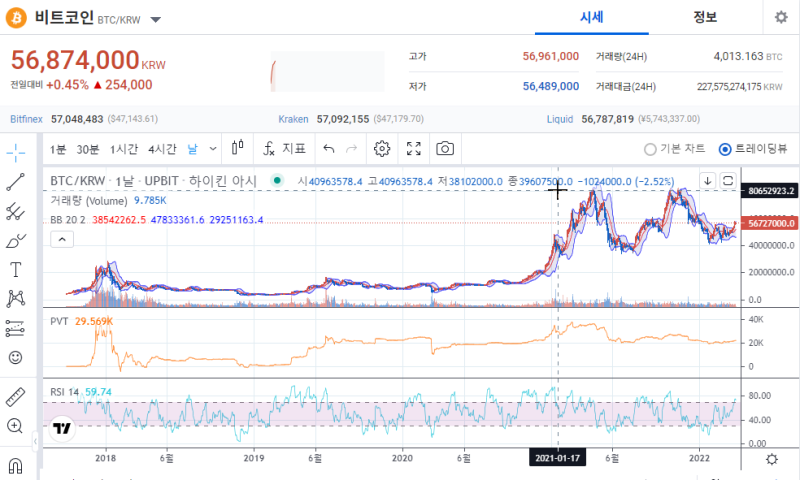This screenshot has width=800, height=480.
Task: Open the 지표 indicators dialog
Action: (x=284, y=148)
